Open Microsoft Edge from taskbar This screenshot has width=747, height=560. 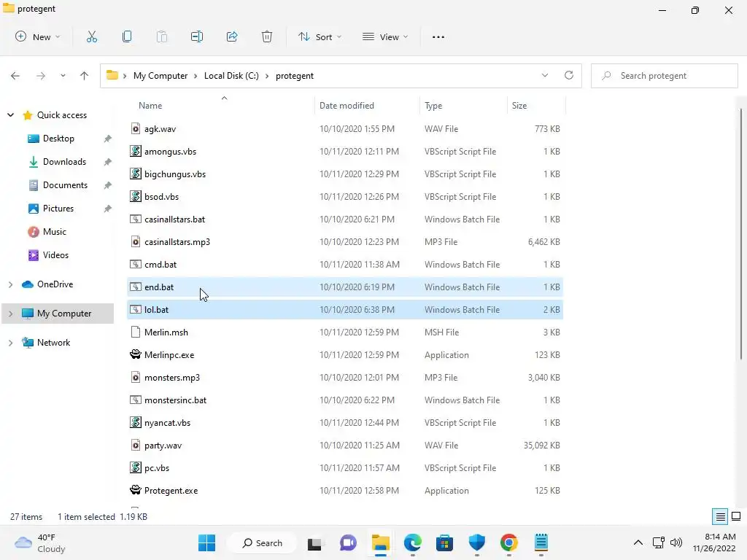coord(413,542)
